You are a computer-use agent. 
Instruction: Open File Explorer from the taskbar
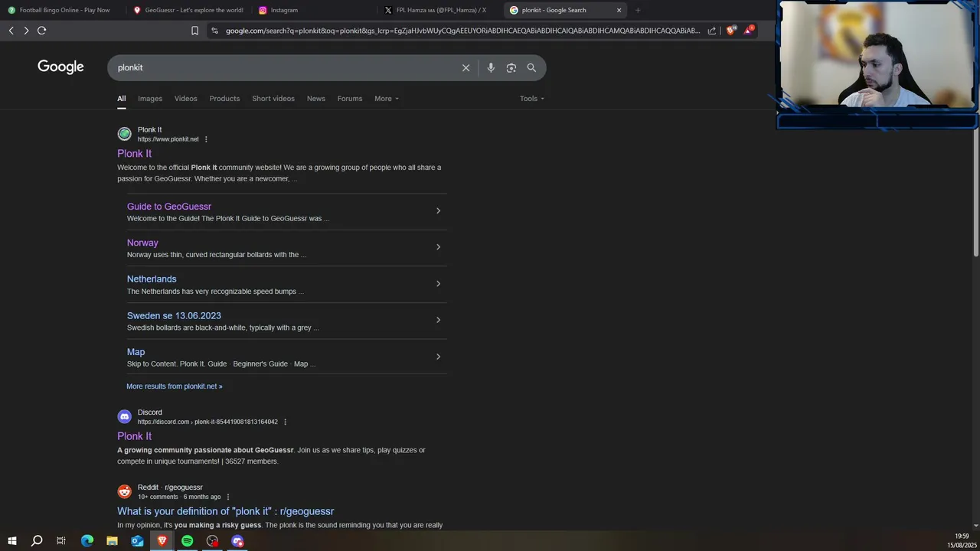point(112,541)
